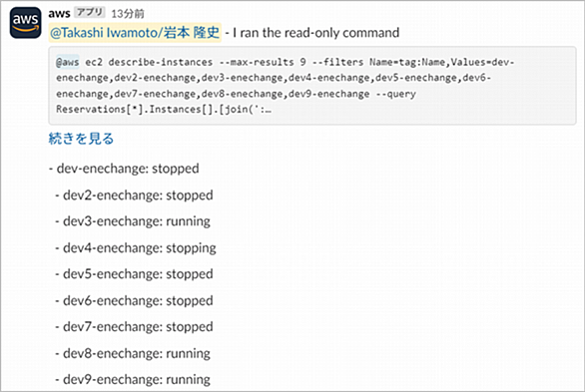This screenshot has width=585, height=392.
Task: Click "I ran the read-only command" text
Action: pos(316,33)
